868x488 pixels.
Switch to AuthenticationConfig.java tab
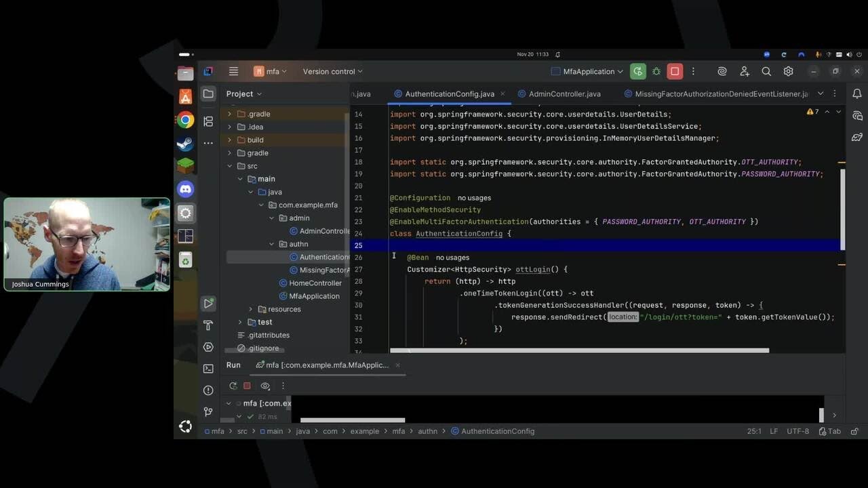tap(450, 94)
